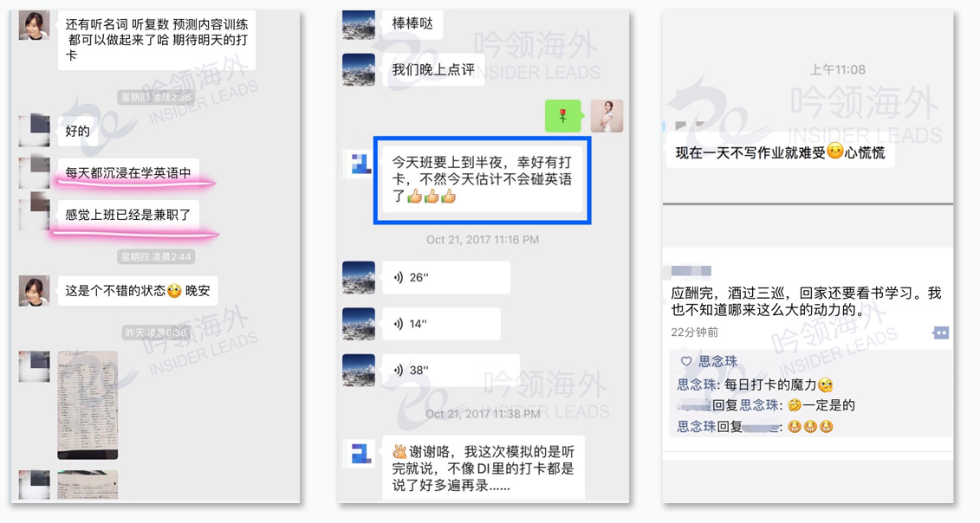The width and height of the screenshot is (980, 523).
Task: Tap the message 现在一天不写作业就难受
Action: [x=780, y=152]
